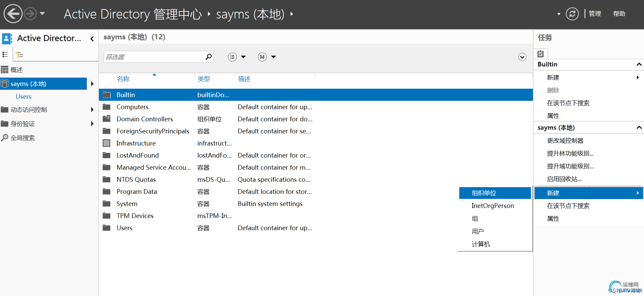Collapse the navigation pane with chevron
Screen dimensions: 644x296
pos(92,39)
